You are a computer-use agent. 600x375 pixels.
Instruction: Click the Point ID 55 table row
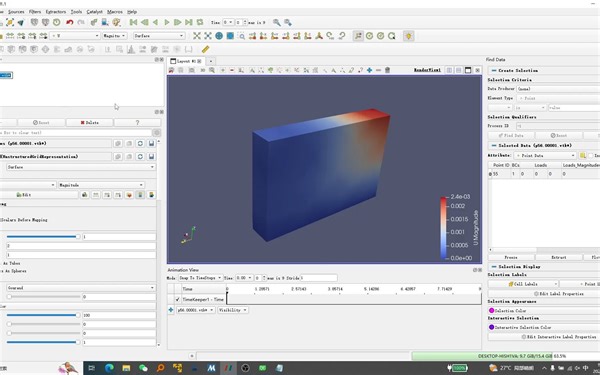coord(544,174)
